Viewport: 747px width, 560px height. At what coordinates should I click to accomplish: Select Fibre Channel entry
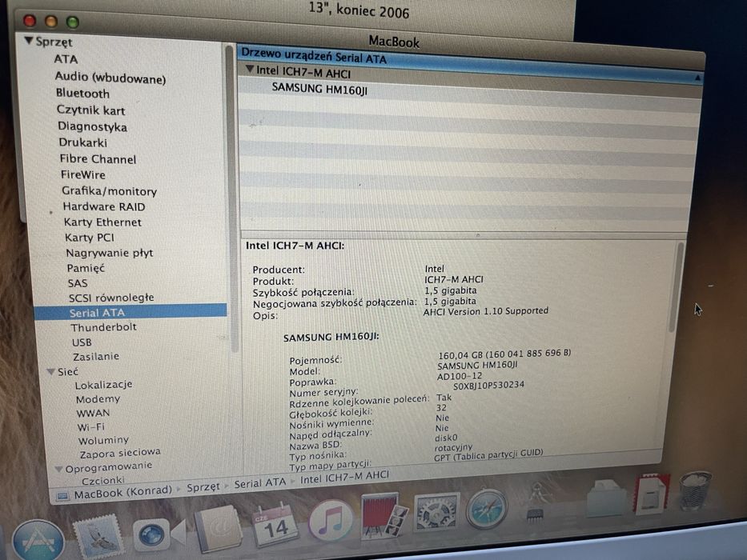click(x=98, y=159)
